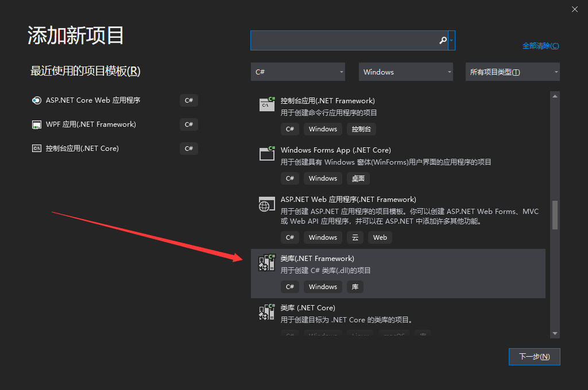Open the C# language filter dropdown
Viewport: 588px width, 390px height.
point(298,72)
